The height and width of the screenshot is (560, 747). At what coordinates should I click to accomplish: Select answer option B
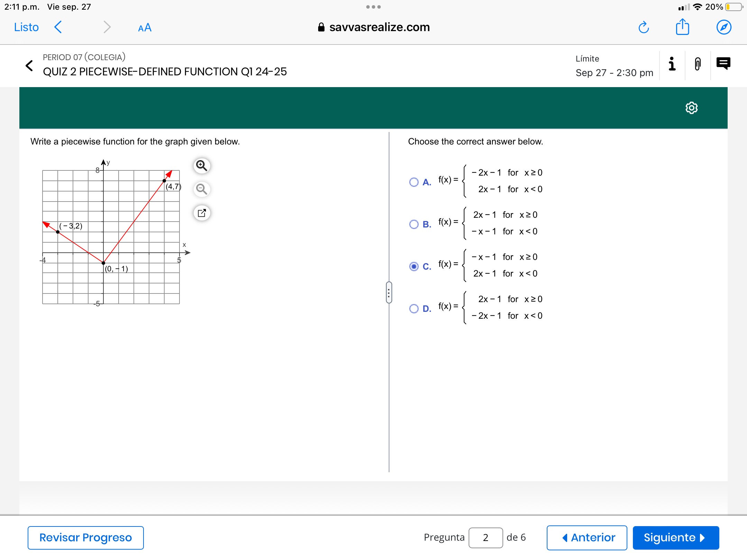pos(414,224)
